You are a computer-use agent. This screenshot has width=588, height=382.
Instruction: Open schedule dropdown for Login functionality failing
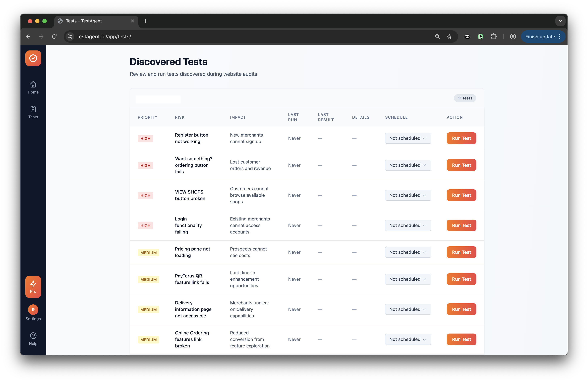[408, 225]
